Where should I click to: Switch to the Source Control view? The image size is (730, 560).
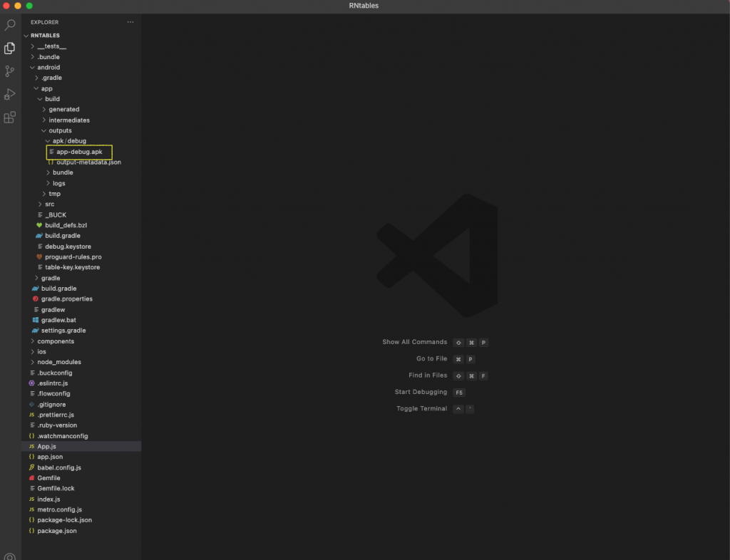coord(9,71)
